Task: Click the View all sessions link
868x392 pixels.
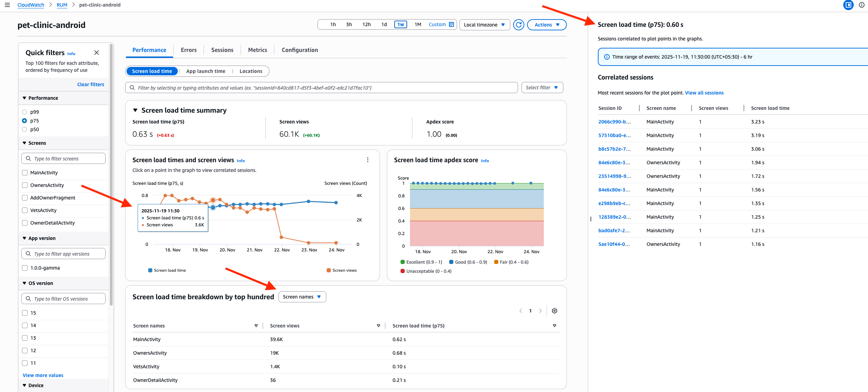Action: (x=704, y=92)
